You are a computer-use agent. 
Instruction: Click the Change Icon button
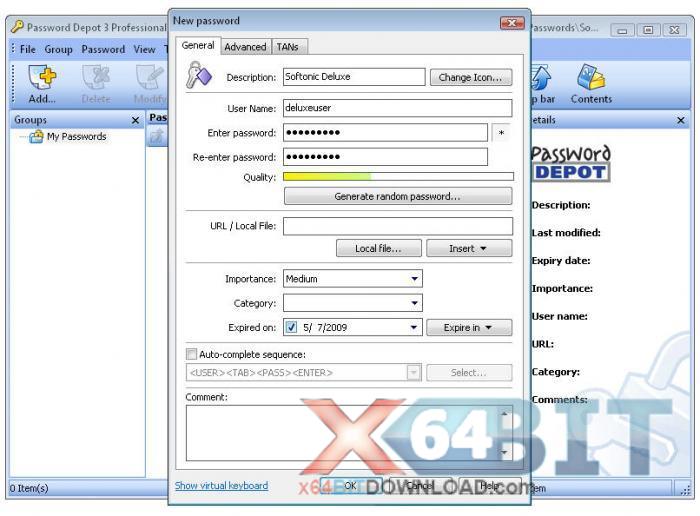pyautogui.click(x=471, y=77)
